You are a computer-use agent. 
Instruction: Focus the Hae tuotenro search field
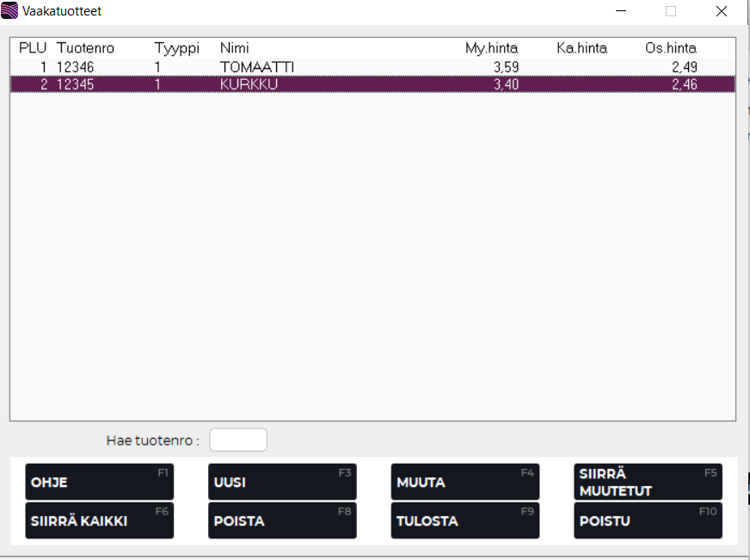point(238,440)
